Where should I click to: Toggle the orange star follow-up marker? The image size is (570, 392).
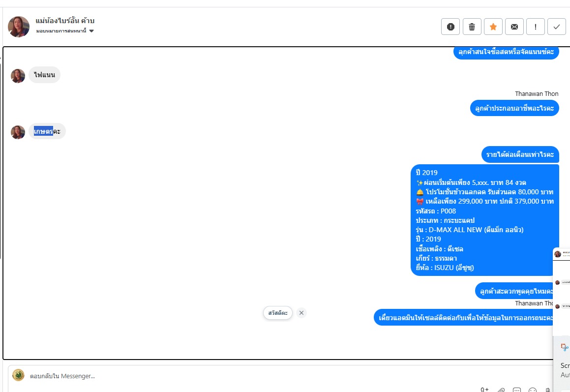point(493,27)
